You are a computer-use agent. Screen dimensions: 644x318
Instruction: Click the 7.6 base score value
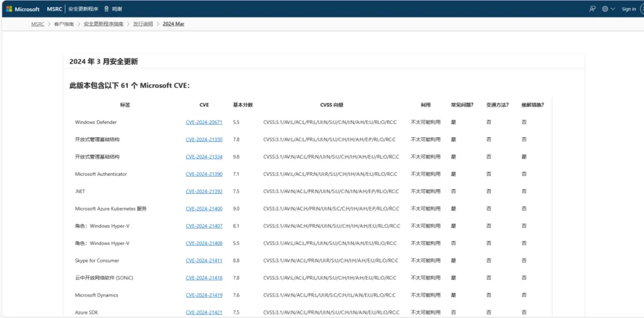tap(236, 295)
